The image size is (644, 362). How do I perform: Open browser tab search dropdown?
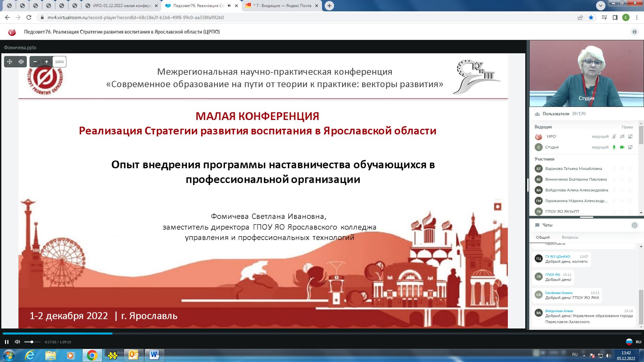[601, 5]
